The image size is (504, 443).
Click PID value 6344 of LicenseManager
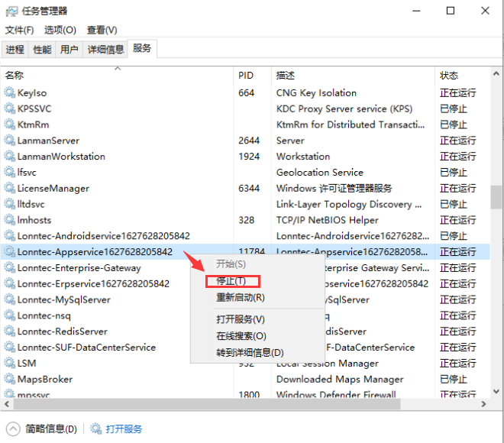coord(249,188)
